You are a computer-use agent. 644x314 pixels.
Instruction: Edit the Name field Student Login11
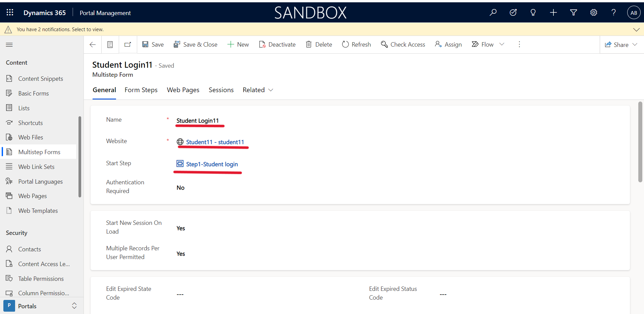[x=198, y=121]
